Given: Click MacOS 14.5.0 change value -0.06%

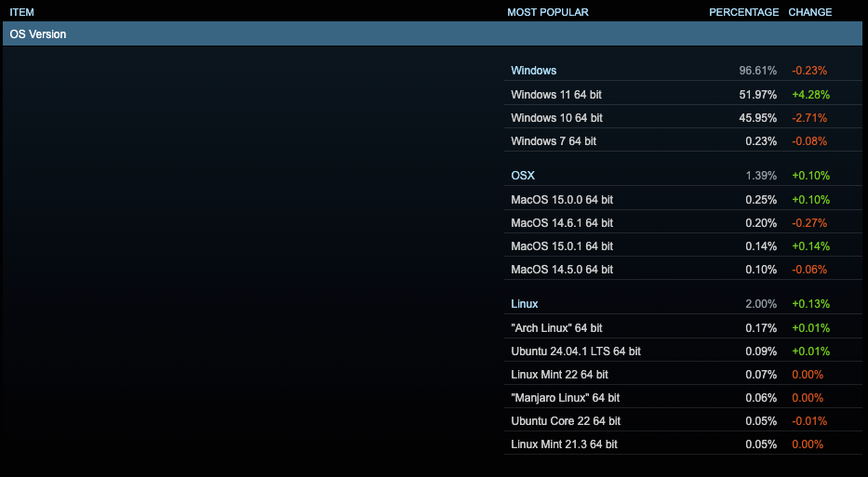Looking at the screenshot, I should [x=809, y=270].
